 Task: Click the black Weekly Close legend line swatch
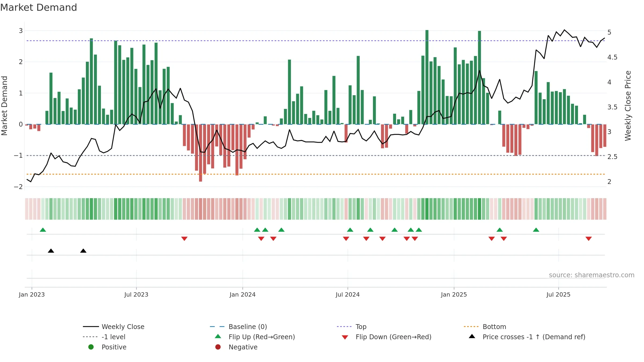coord(91,327)
